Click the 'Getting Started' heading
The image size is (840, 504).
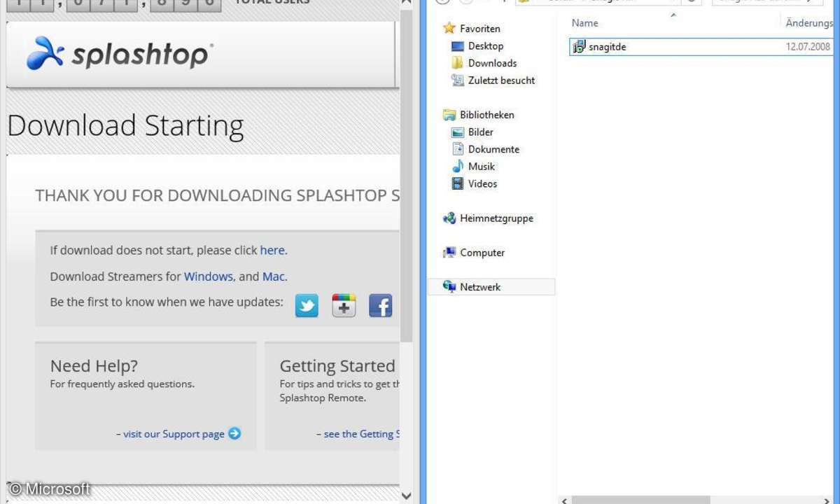click(337, 366)
